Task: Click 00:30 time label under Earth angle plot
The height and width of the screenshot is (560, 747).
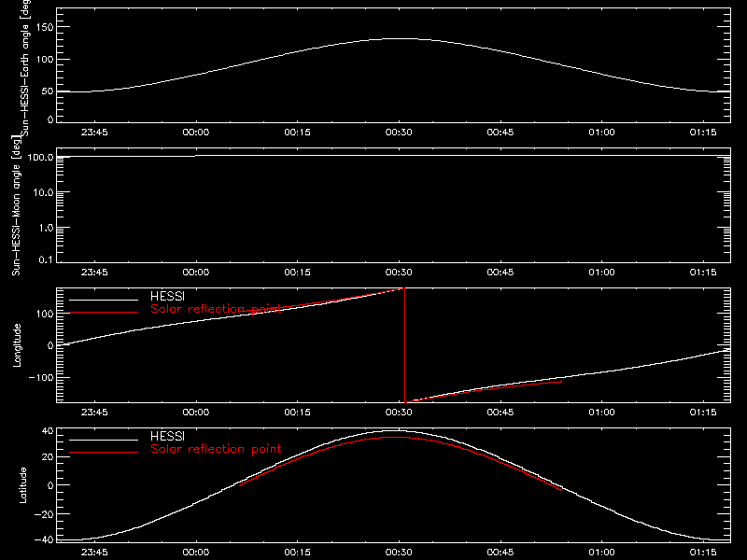Action: pos(399,133)
